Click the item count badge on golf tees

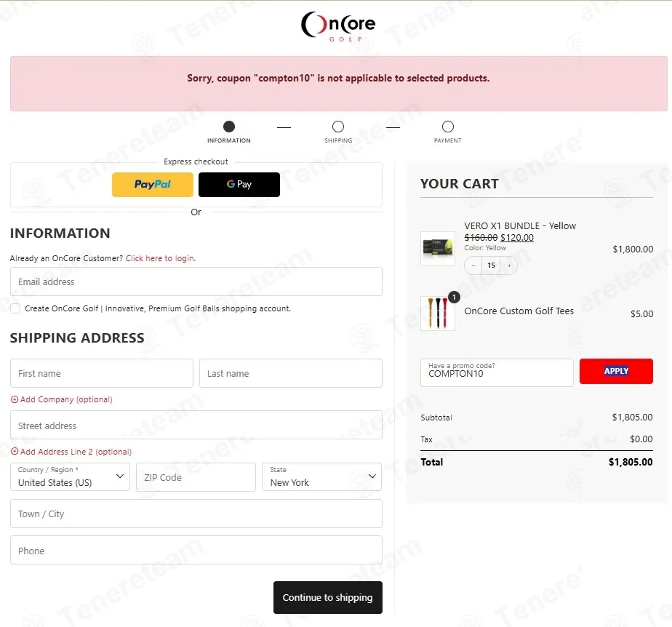454,297
